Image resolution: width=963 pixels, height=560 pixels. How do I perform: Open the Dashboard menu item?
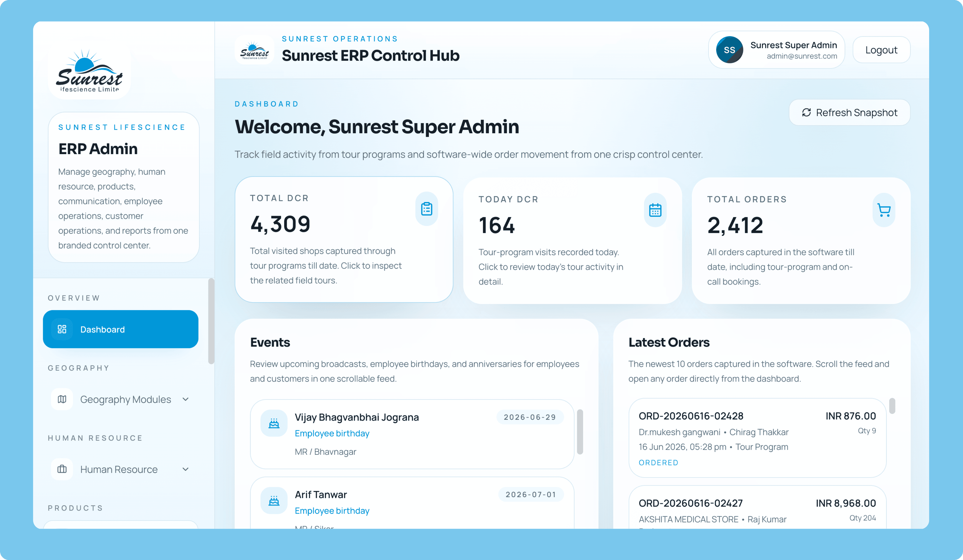click(120, 329)
